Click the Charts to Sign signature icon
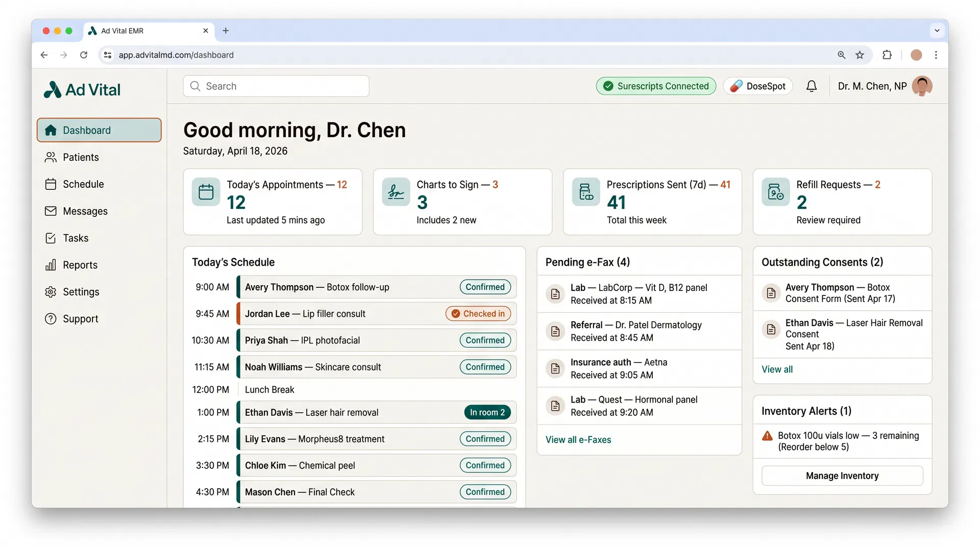980x547 pixels. tap(396, 192)
